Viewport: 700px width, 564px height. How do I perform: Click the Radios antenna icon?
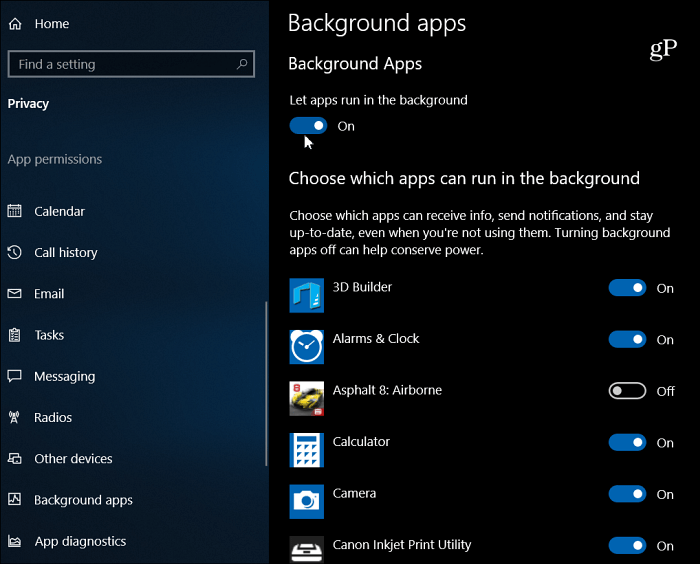tap(14, 417)
